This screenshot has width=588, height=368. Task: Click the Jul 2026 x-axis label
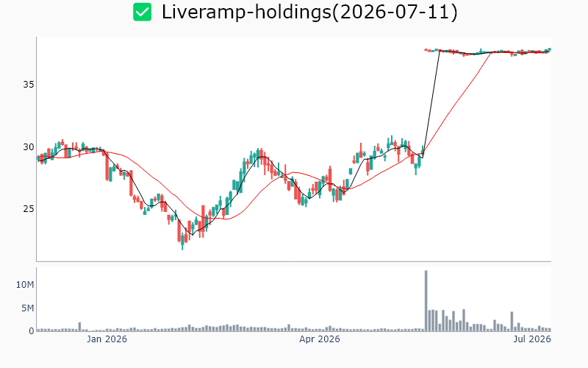(x=532, y=339)
